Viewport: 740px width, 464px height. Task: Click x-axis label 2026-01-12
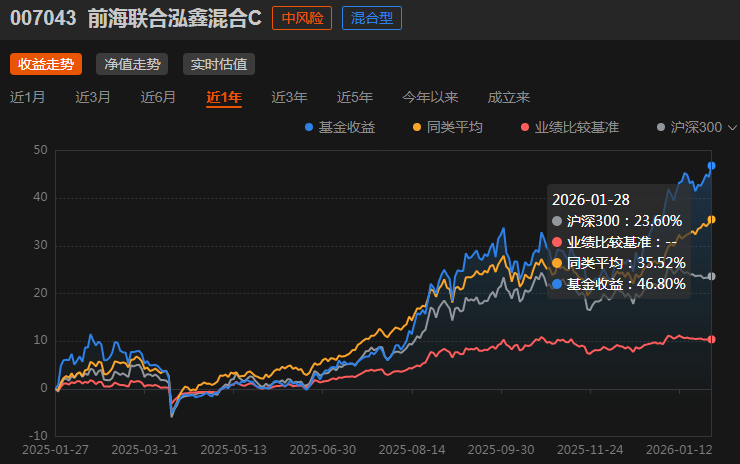tap(679, 450)
